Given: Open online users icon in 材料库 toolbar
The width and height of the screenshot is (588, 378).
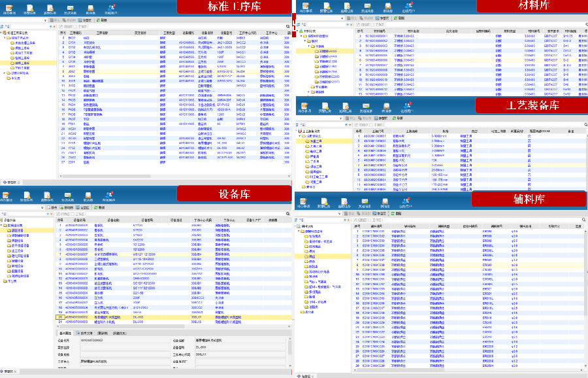Looking at the screenshot, I should [x=410, y=7].
